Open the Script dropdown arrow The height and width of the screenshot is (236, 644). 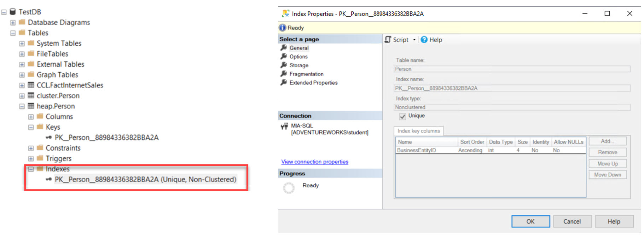pyautogui.click(x=414, y=40)
